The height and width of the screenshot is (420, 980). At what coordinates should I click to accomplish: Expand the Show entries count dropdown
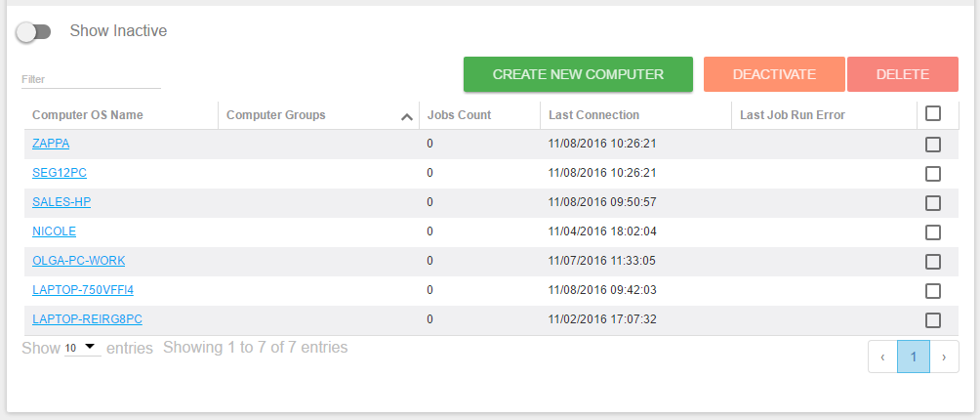[82, 348]
